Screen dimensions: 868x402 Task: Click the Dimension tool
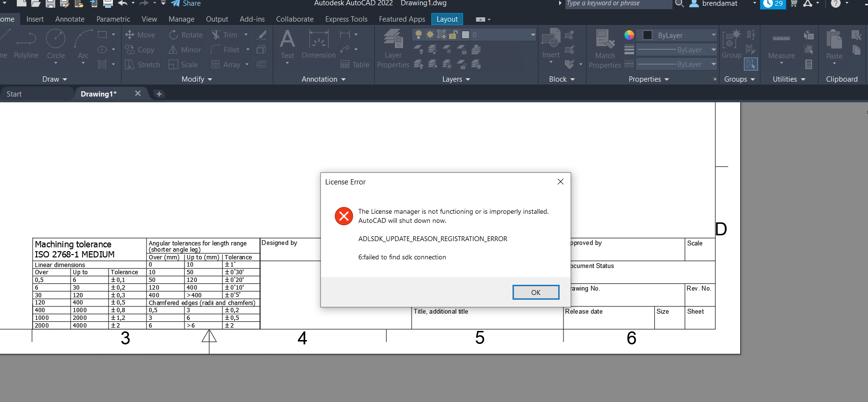tap(318, 45)
